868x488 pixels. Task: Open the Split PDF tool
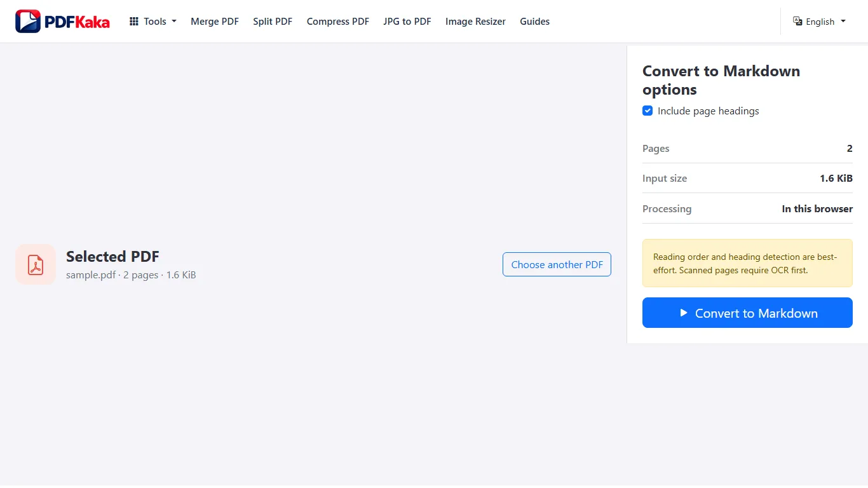[x=273, y=22]
